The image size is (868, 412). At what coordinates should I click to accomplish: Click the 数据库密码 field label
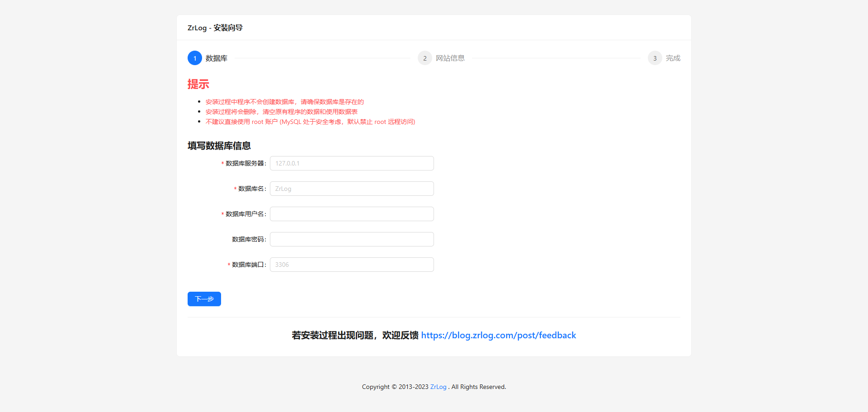click(248, 239)
